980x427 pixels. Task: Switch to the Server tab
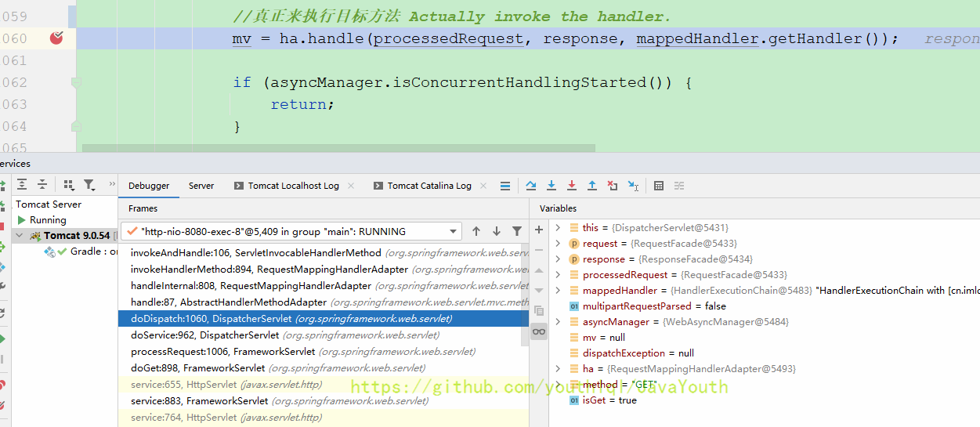point(201,186)
